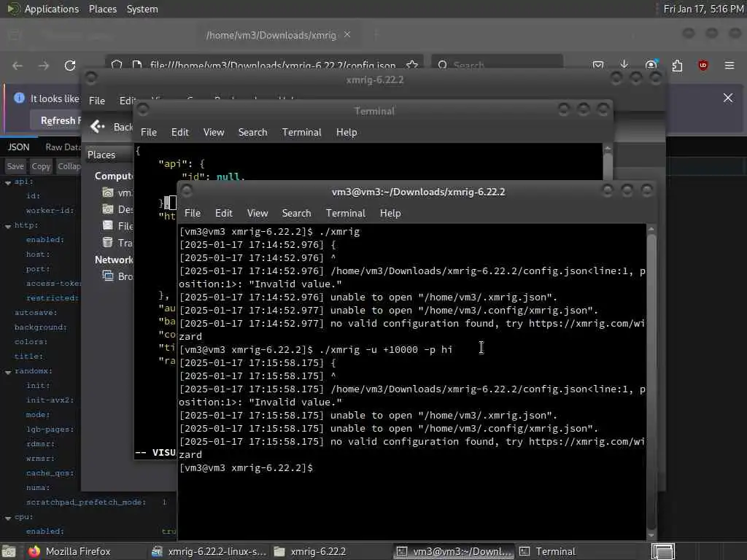The width and height of the screenshot is (747, 560).
Task: Click the Copy button in JSON viewer
Action: [41, 166]
